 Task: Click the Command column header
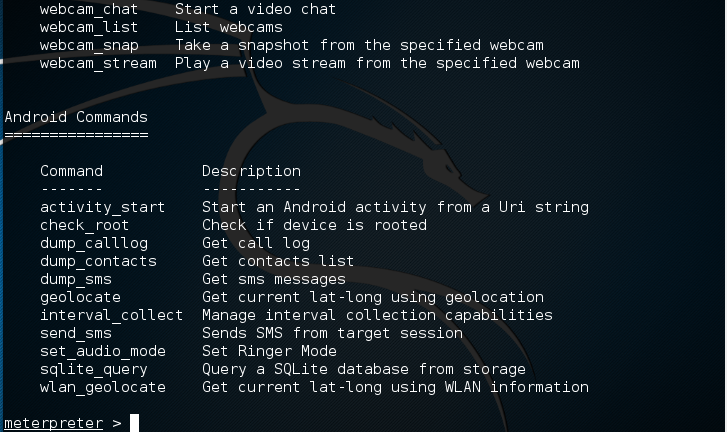(71, 171)
